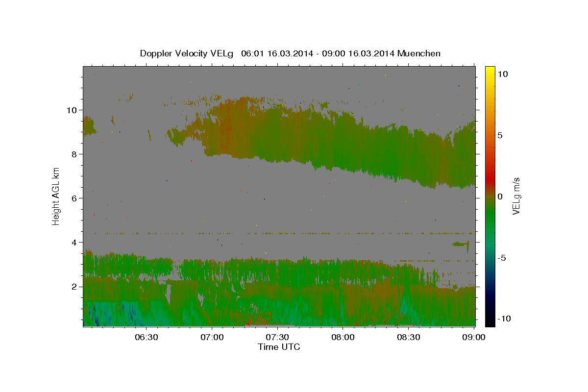Click the 'Time UTC' axis label

[x=279, y=347]
